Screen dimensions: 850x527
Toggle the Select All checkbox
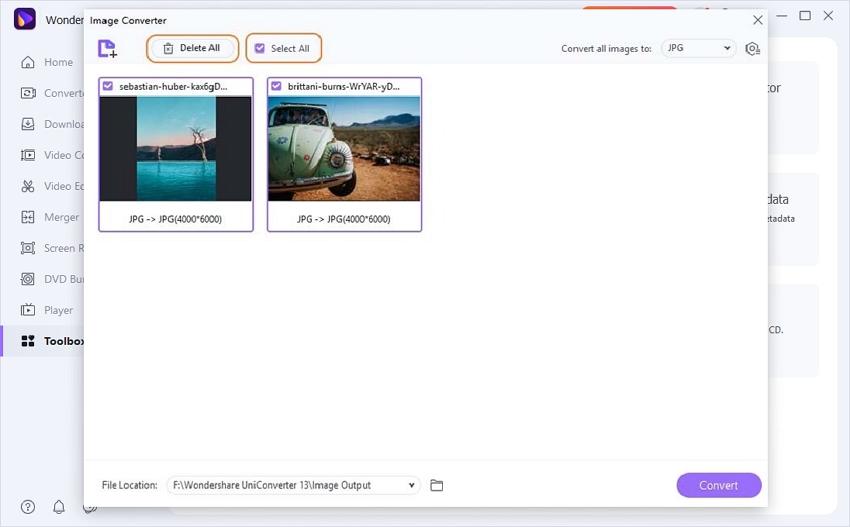260,48
